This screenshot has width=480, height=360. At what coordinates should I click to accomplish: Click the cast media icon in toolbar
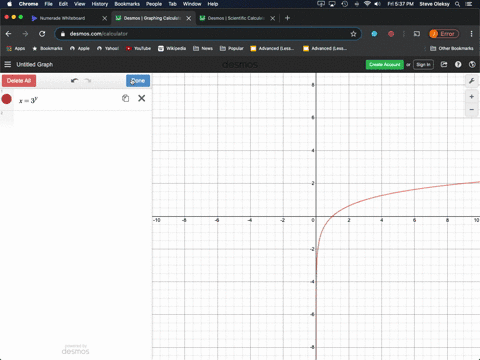coord(417,34)
